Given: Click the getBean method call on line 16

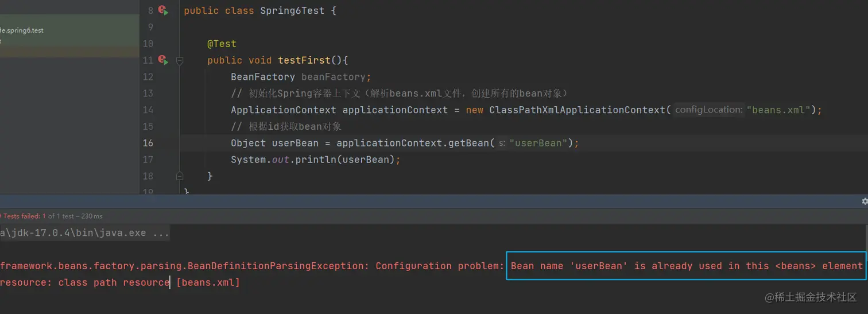Looking at the screenshot, I should 468,143.
